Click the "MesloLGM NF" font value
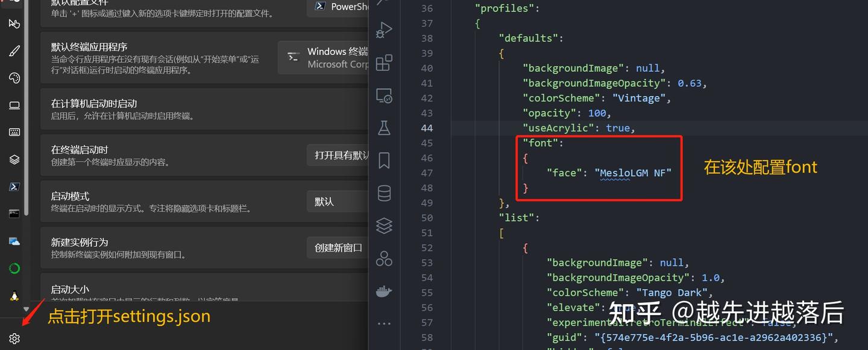 point(633,173)
